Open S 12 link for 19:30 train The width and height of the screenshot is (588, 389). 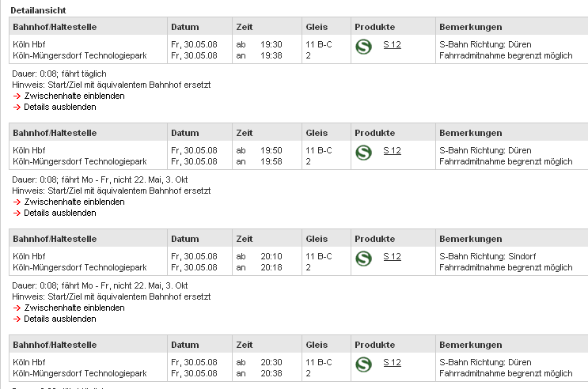coord(392,44)
